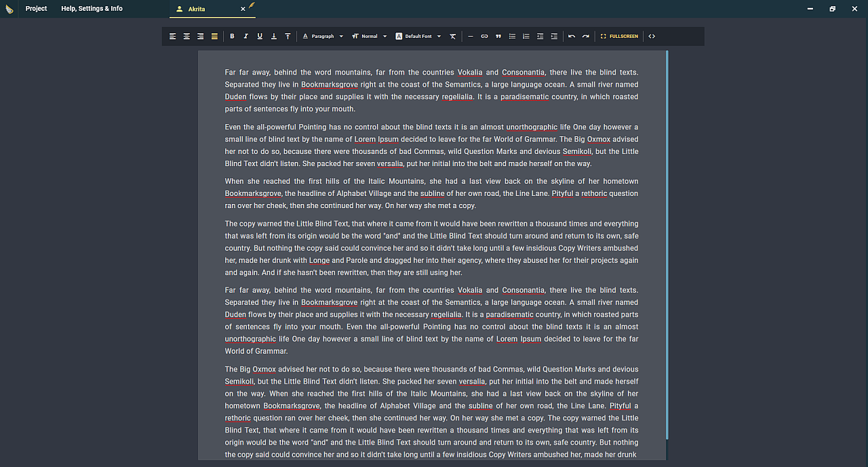Increase the indent level
The width and height of the screenshot is (868, 467).
(x=554, y=36)
